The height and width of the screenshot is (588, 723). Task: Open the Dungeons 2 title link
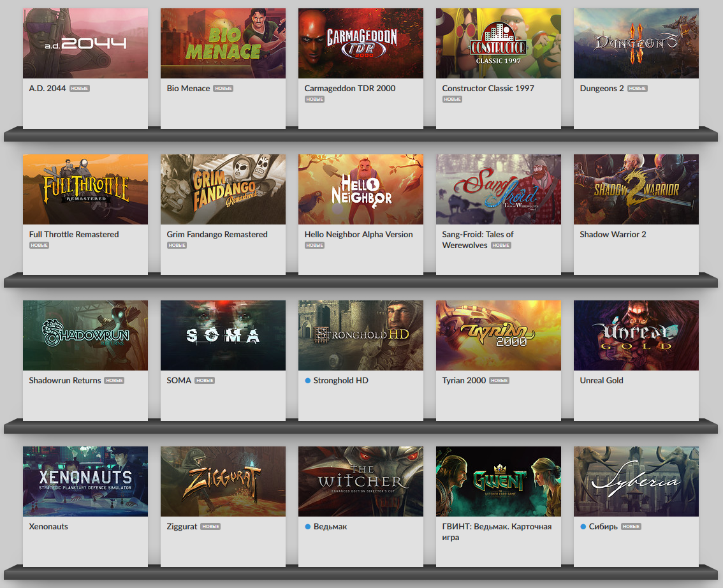[602, 88]
